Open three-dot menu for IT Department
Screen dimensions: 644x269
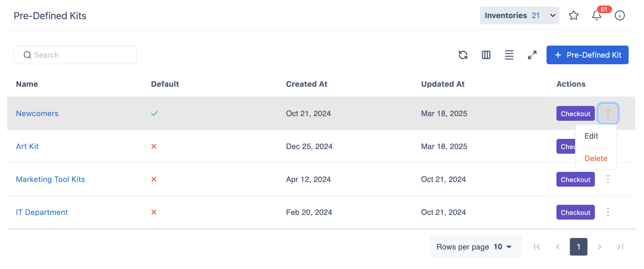tap(608, 212)
